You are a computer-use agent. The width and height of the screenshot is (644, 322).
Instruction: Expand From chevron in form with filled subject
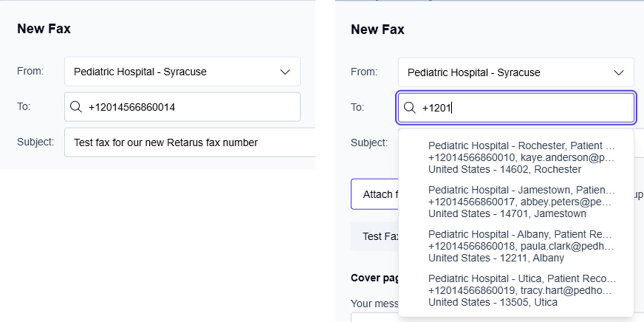click(x=285, y=72)
